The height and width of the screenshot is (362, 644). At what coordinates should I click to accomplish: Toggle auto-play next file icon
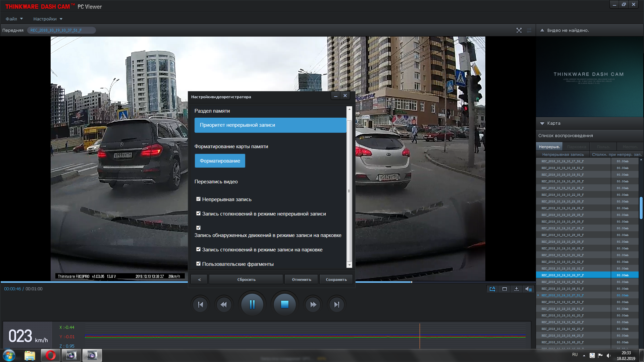click(x=492, y=289)
